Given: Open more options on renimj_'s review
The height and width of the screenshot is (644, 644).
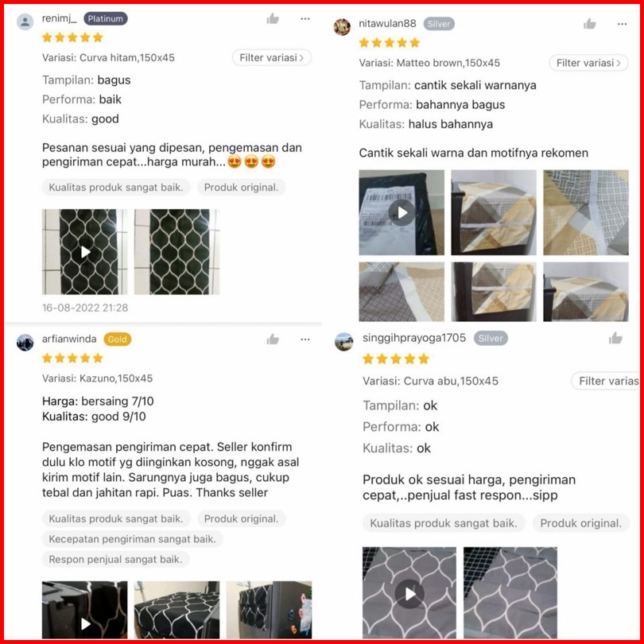Looking at the screenshot, I should pos(305,18).
